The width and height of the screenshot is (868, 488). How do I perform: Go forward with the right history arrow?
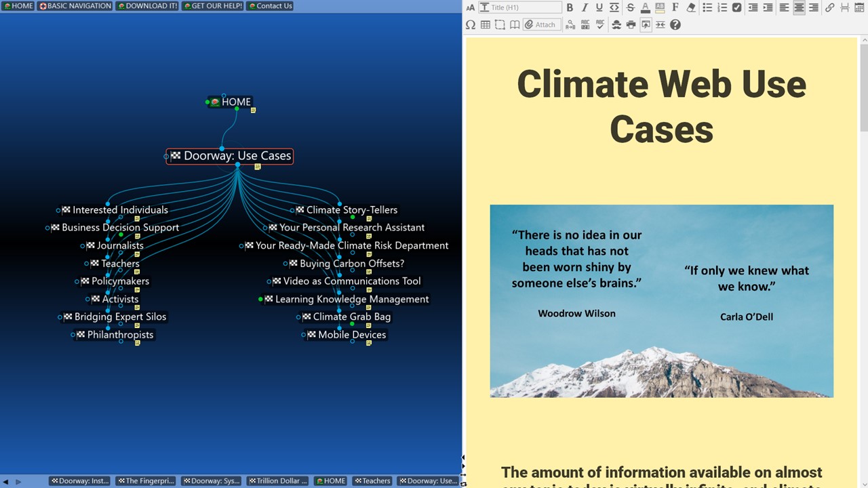[x=18, y=482]
